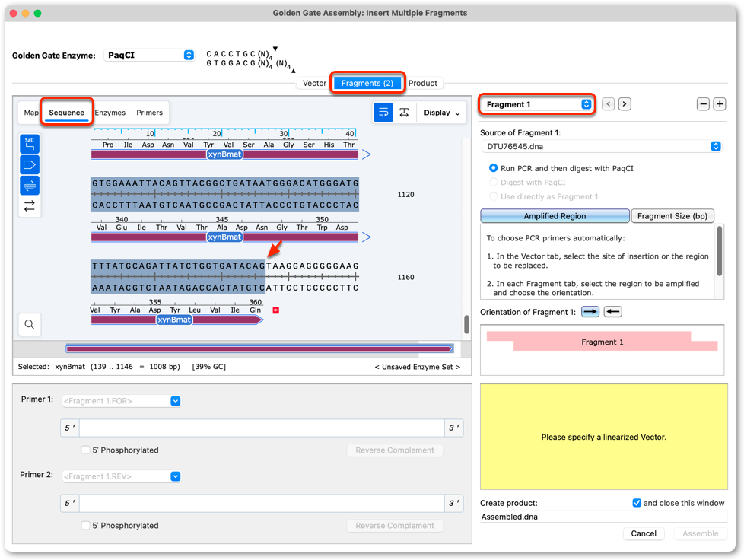The width and height of the screenshot is (744, 560).
Task: Toggle the features display icon in sidebar
Action: [30, 164]
